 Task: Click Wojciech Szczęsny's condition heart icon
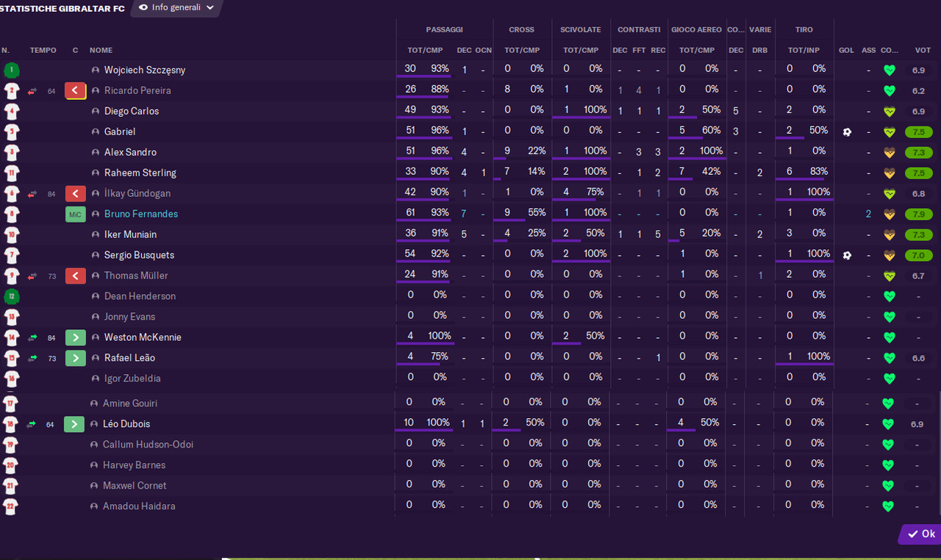click(x=889, y=71)
